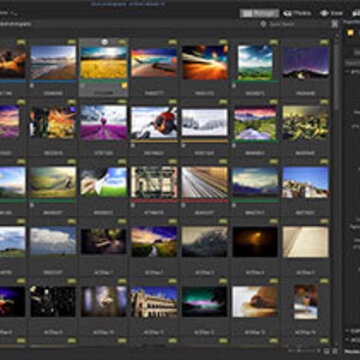
Task: Click yellow label icon on yellow field thumbnail
Action: (124, 86)
